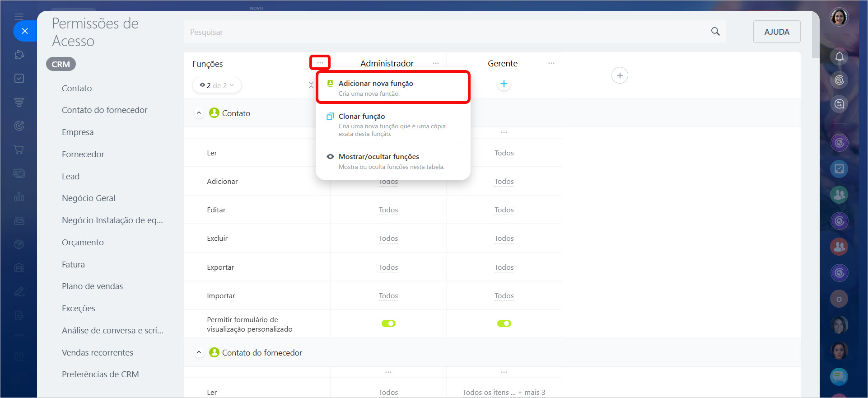Image resolution: width=868 pixels, height=398 pixels.
Task: Open Gerente Adicionar permission value Todos
Action: pos(504,182)
